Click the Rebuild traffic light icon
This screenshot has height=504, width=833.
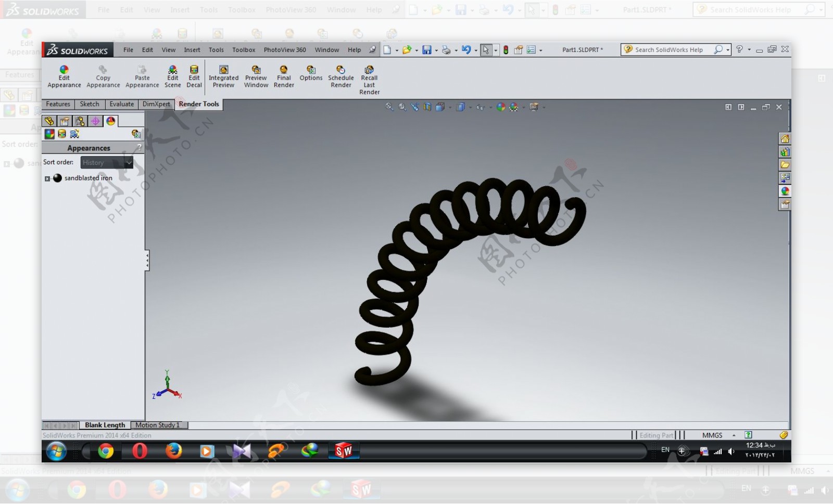[x=506, y=50]
